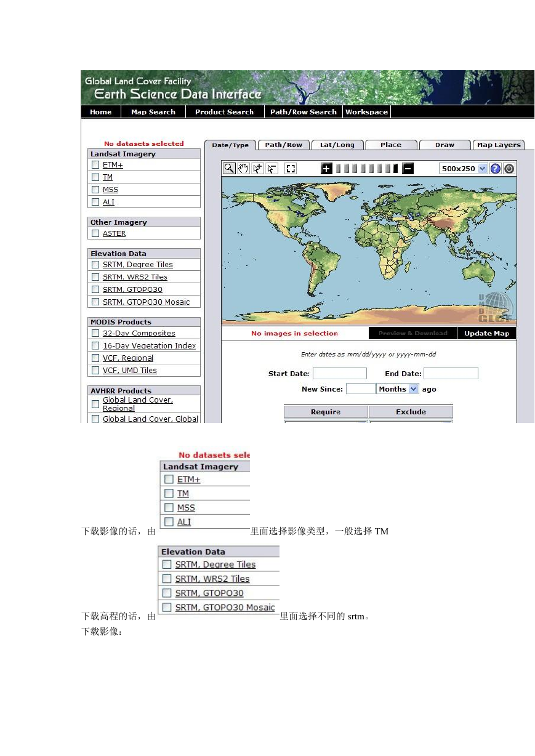This screenshot has height=756, width=535.
Task: Switch to the Path/Row tab
Action: click(x=284, y=145)
